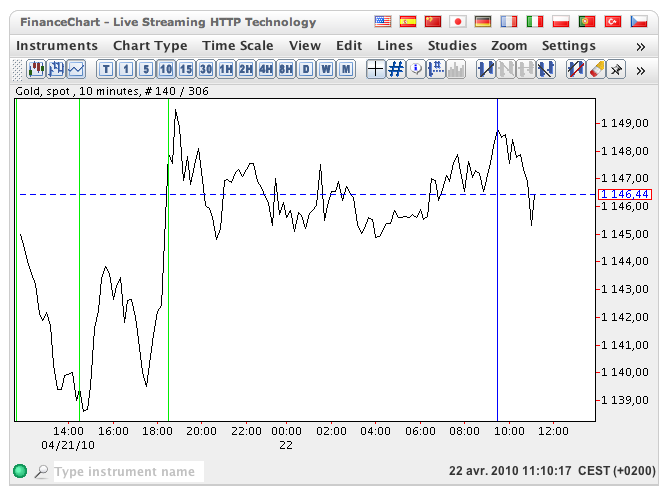Toggle the chart grid (#) button

tap(396, 69)
